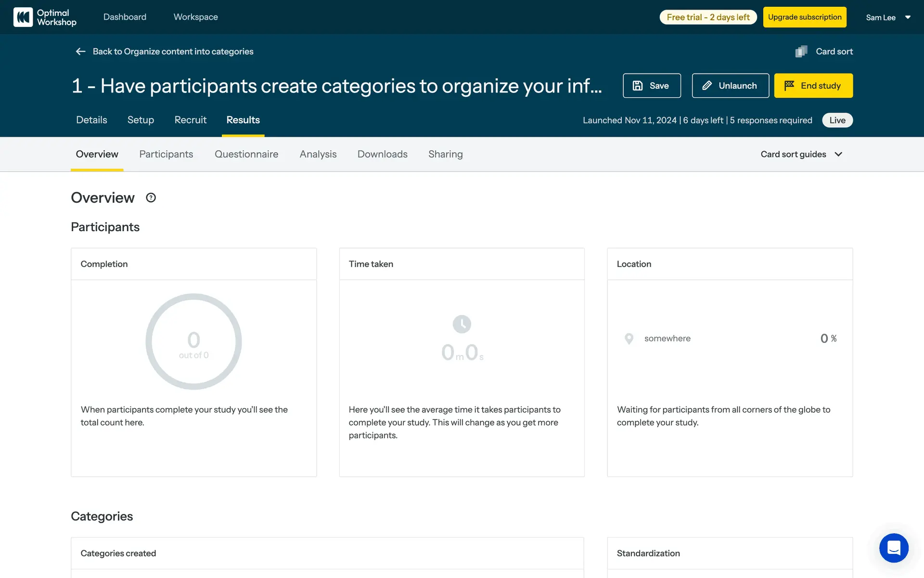Open the Recruit tab
Image resolution: width=924 pixels, height=578 pixels.
click(x=190, y=120)
